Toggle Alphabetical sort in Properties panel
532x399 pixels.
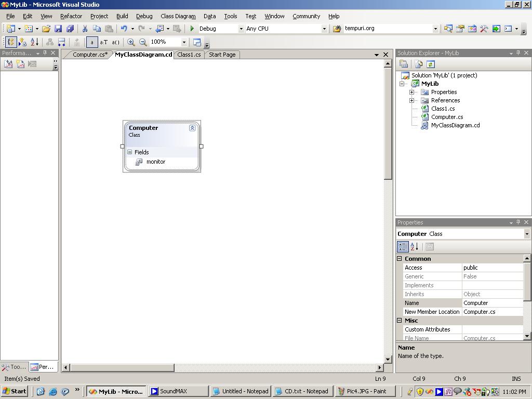[414, 247]
